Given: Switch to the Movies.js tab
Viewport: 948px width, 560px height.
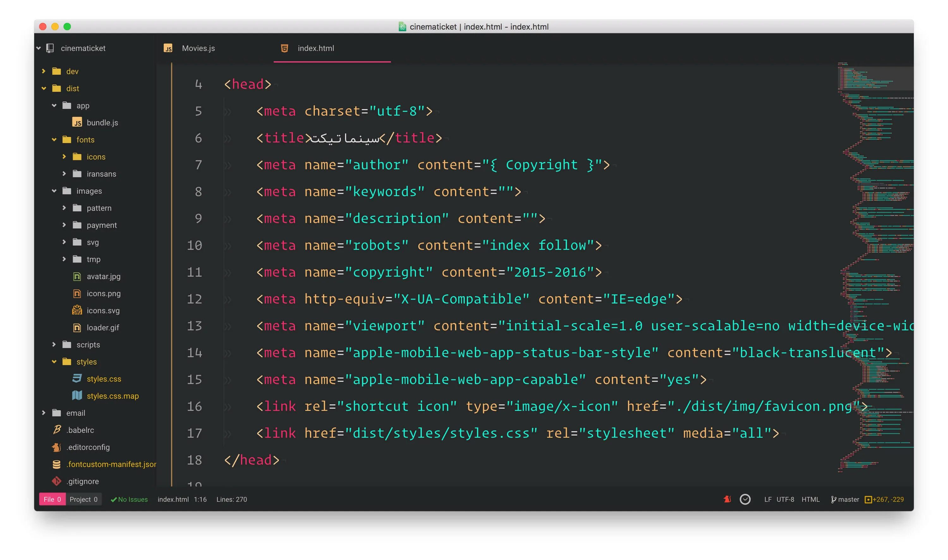Looking at the screenshot, I should click(198, 48).
